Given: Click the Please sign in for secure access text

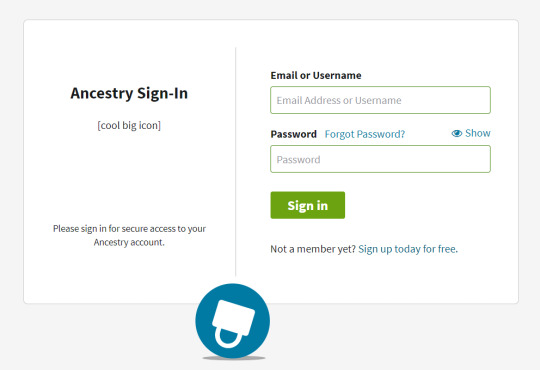Looking at the screenshot, I should 129,229.
